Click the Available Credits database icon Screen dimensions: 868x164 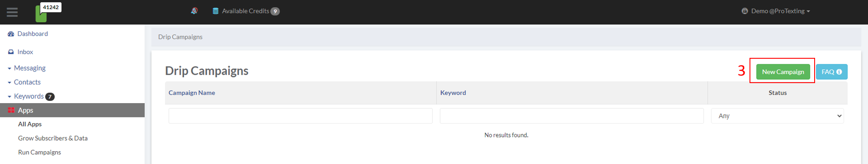[x=215, y=11]
